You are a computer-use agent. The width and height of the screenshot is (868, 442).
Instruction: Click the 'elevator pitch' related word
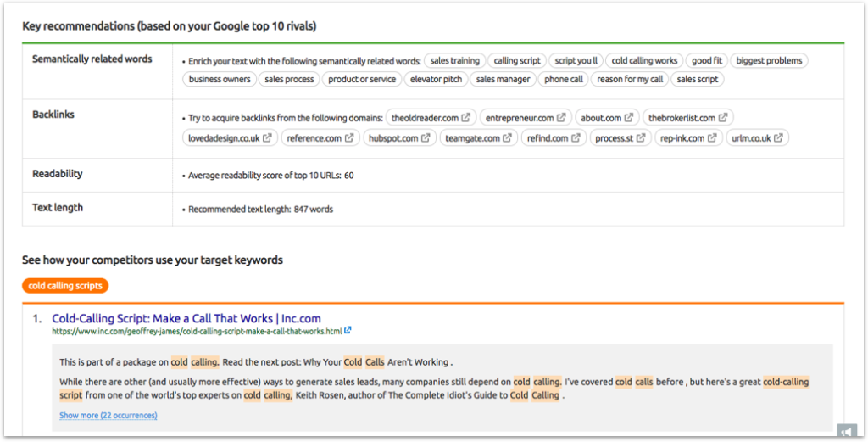437,79
